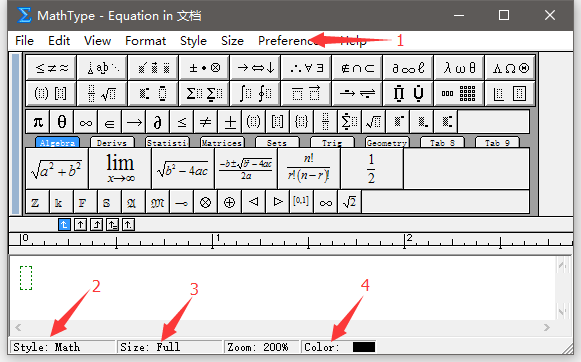Insert the limit x→∞ expression

click(x=120, y=169)
